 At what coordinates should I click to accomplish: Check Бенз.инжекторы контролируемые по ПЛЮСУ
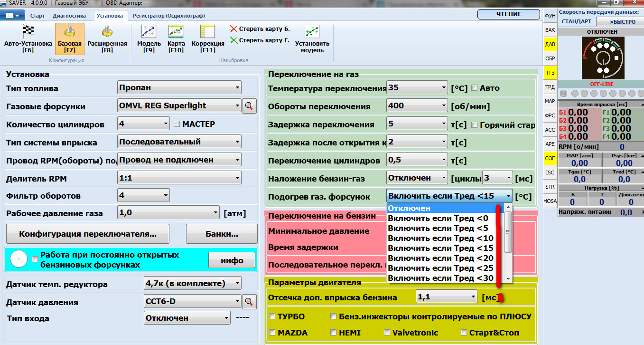coord(334,316)
